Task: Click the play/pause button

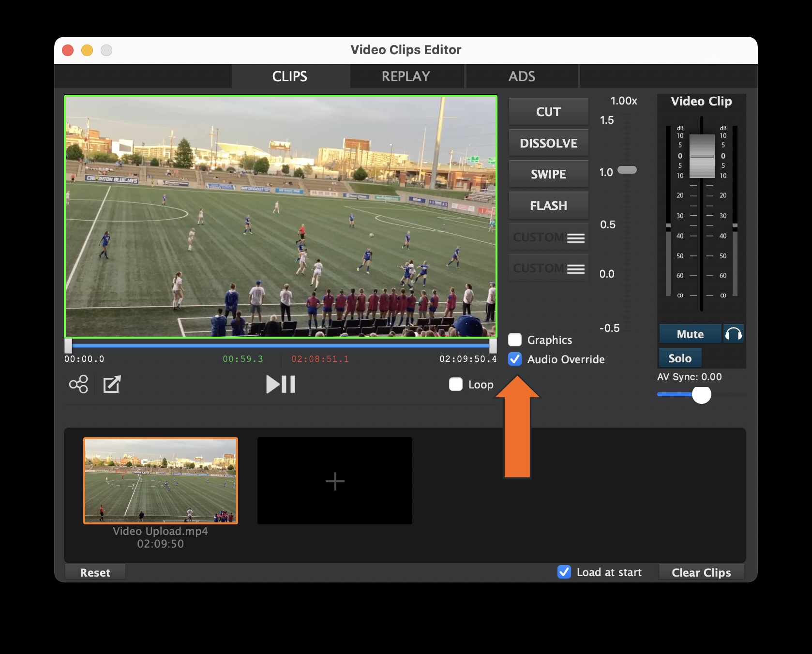Action: click(x=281, y=385)
